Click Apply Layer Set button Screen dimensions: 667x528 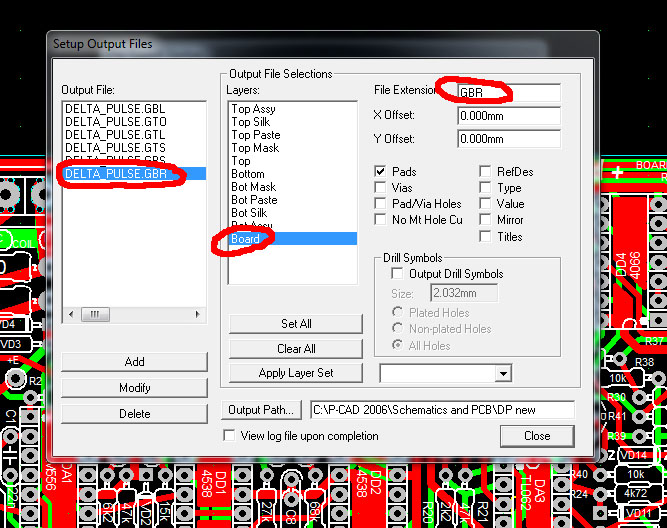coord(296,373)
